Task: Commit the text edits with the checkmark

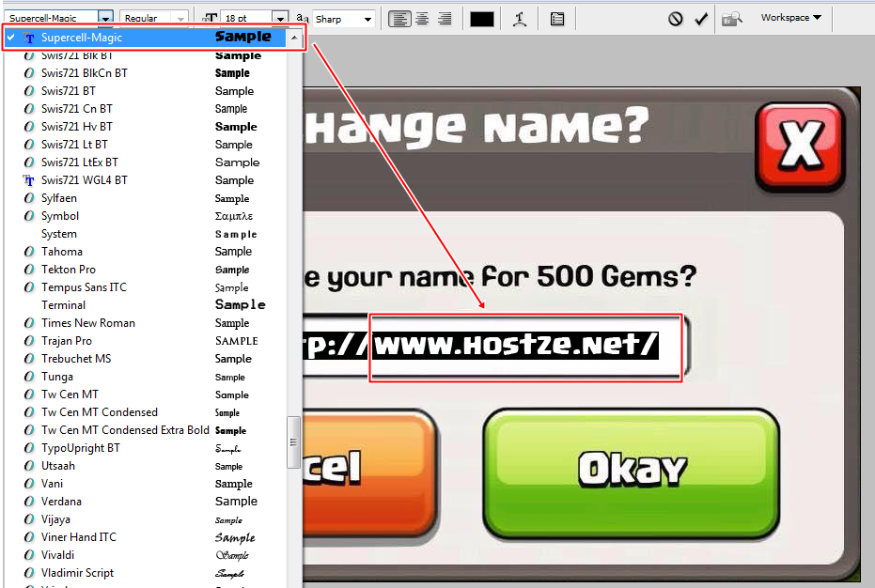Action: point(698,18)
